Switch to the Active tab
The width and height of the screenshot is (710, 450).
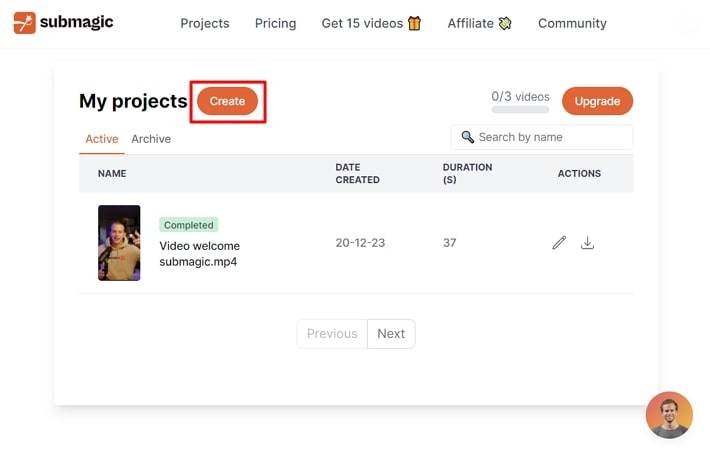click(x=102, y=139)
